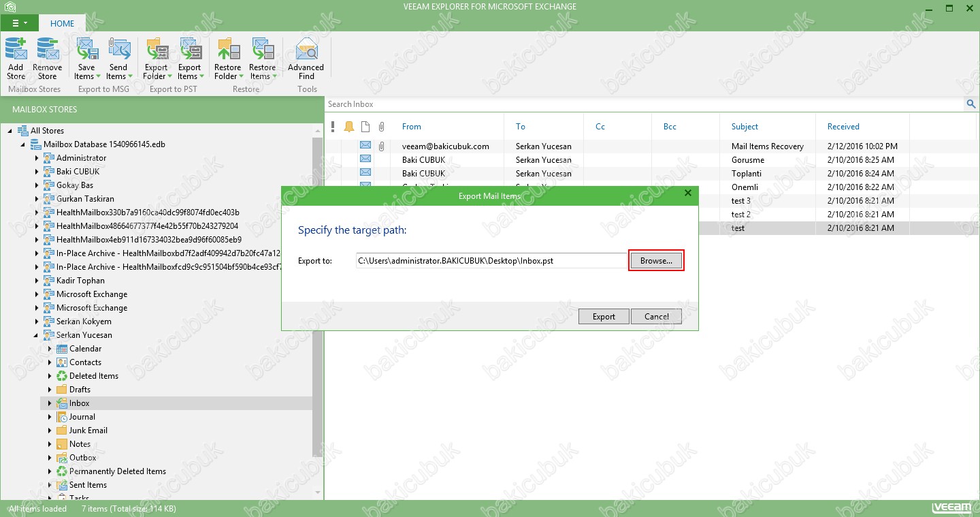Sort by reminder bell column
The width and height of the screenshot is (980, 517).
349,127
